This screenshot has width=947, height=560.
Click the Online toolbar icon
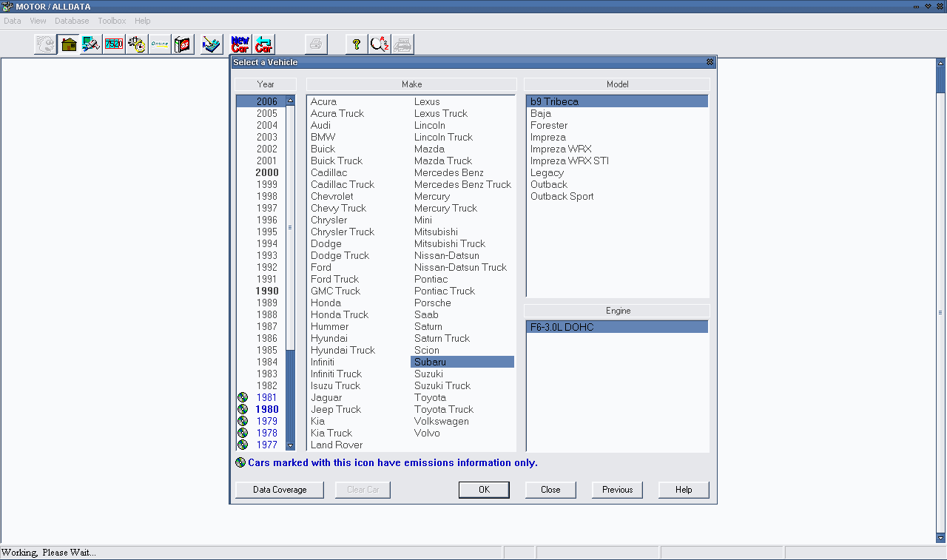(x=159, y=44)
